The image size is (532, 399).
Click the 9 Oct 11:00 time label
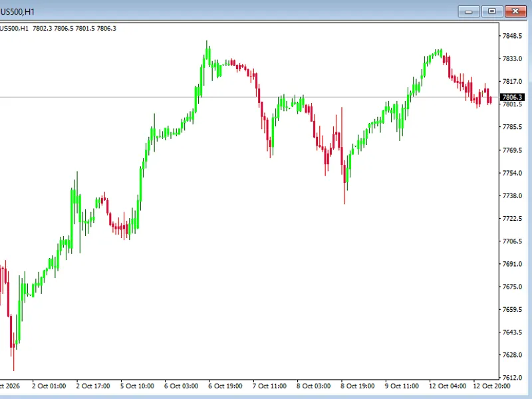[x=402, y=386]
